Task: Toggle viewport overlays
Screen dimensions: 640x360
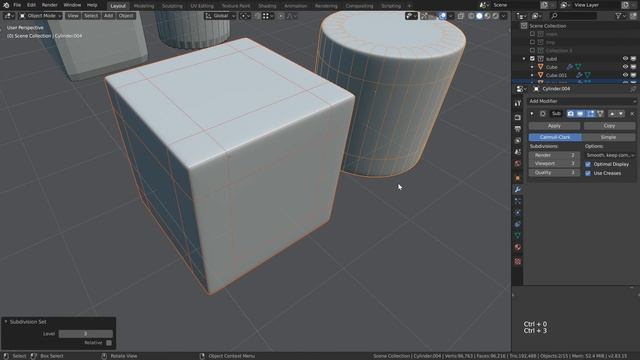Action: tap(442, 16)
